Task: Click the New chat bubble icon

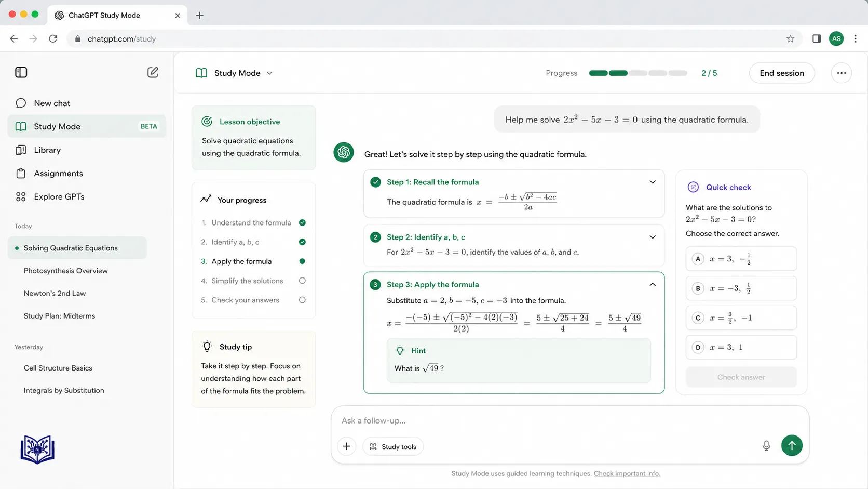Action: (x=21, y=103)
